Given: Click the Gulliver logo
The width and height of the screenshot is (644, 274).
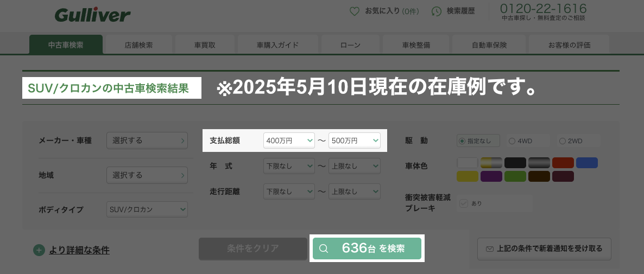Looking at the screenshot, I should pos(92,15).
